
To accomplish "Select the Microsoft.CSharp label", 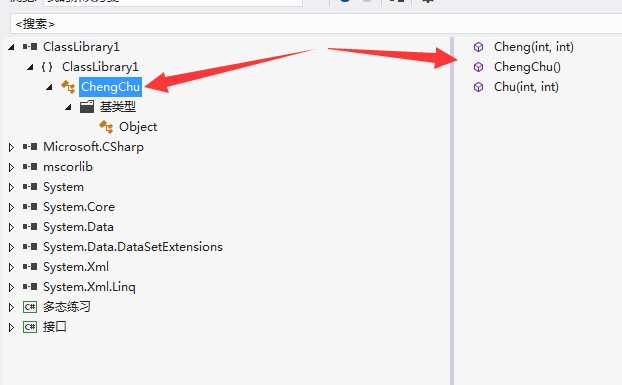I will click(x=93, y=147).
